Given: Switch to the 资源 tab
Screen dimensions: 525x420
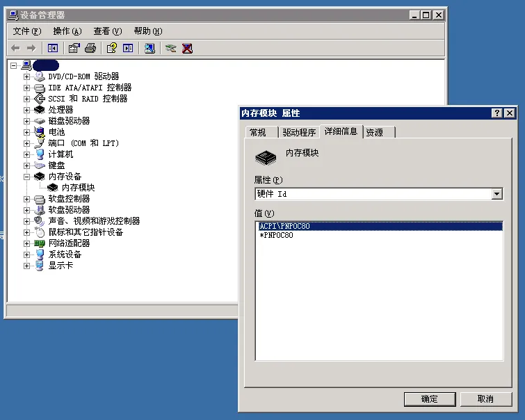Looking at the screenshot, I should 379,132.
